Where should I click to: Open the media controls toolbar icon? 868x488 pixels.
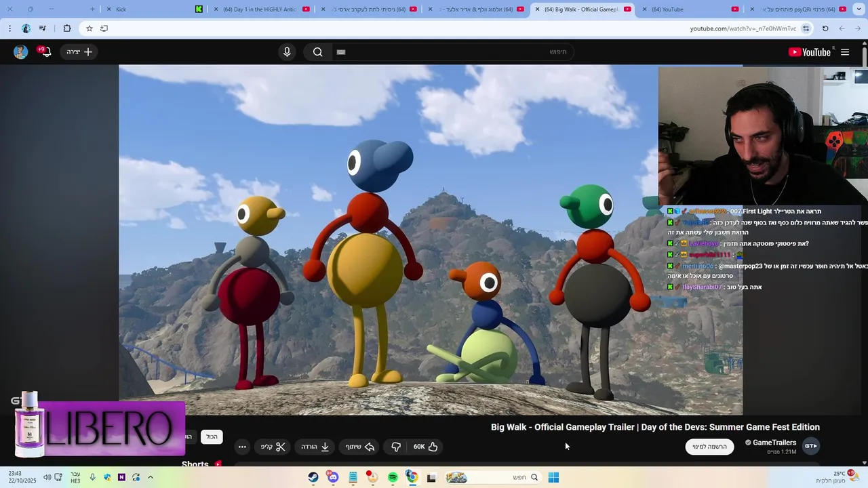click(x=43, y=28)
